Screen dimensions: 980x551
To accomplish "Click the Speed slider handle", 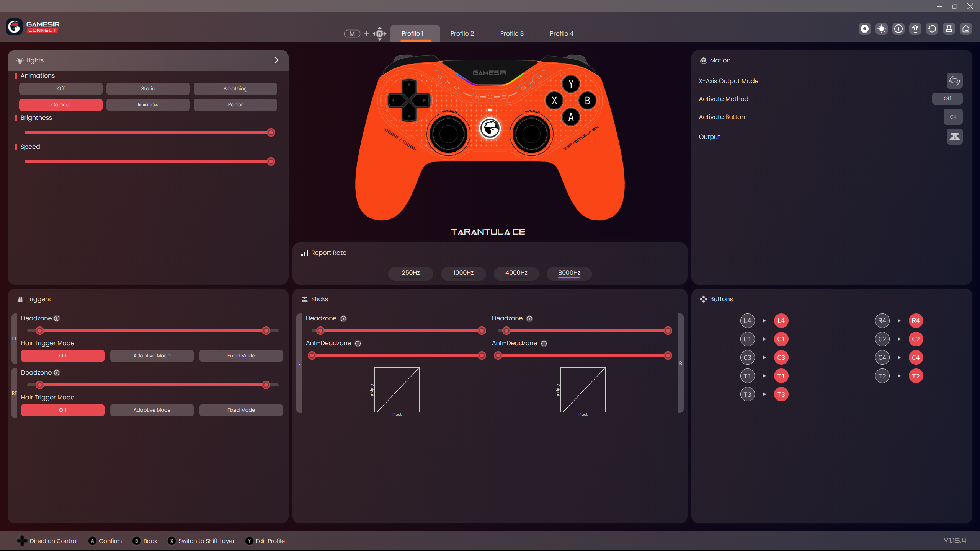I will (x=271, y=161).
